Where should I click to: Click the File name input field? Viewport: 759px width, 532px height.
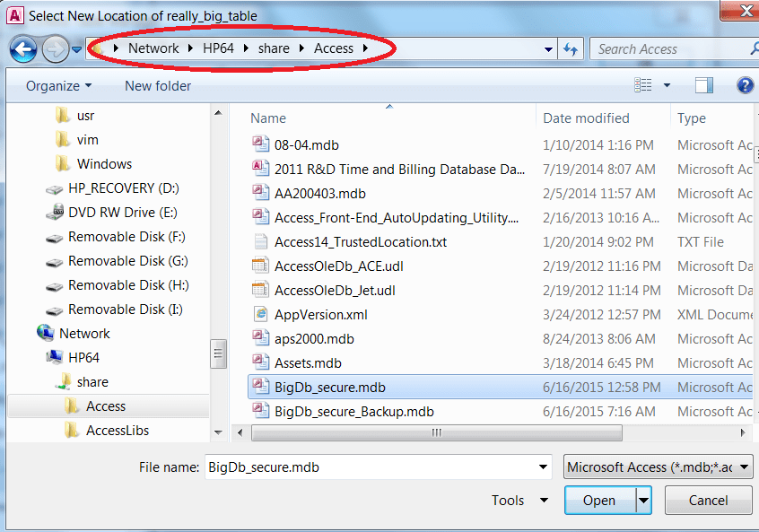371,467
